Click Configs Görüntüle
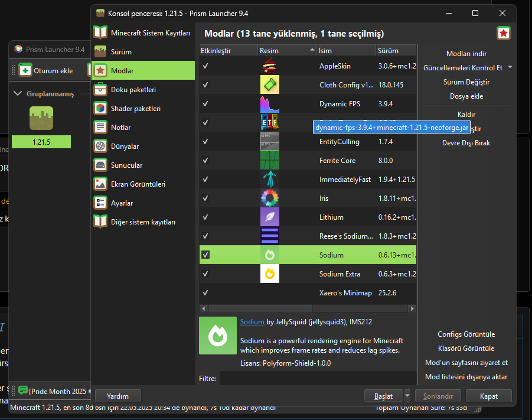This screenshot has height=420, width=532. point(466,334)
